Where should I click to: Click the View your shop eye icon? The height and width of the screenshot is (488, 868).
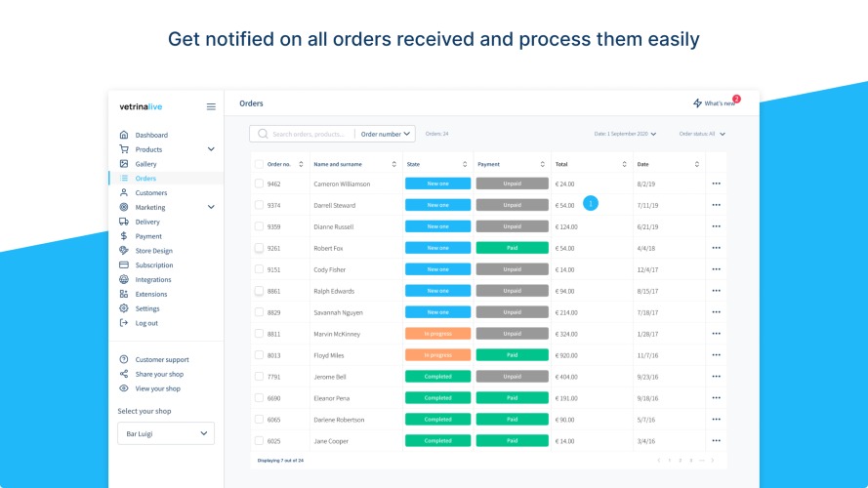[x=124, y=387]
